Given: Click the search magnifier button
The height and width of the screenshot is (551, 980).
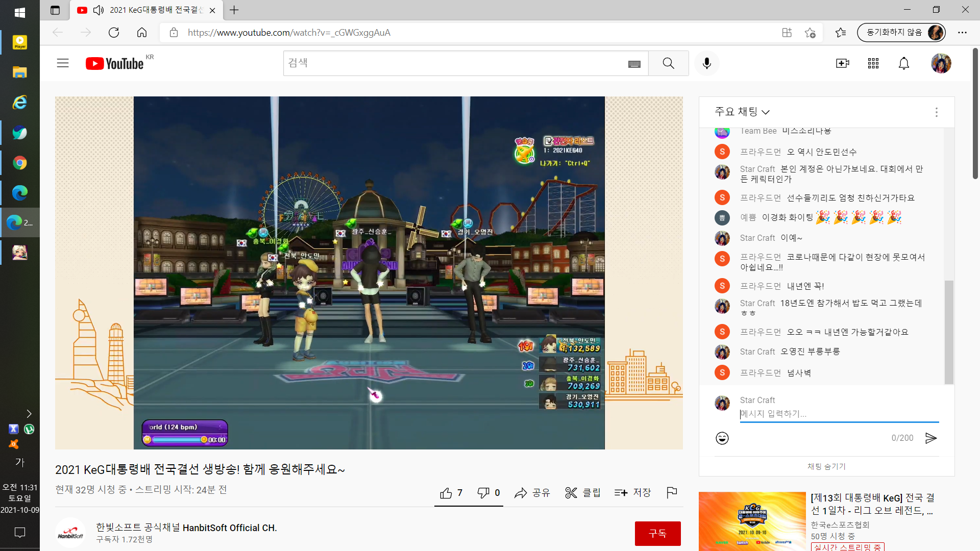Looking at the screenshot, I should tap(668, 63).
